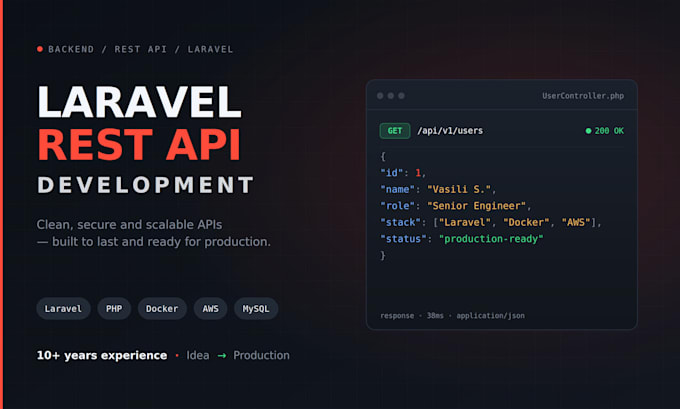Select the AWS tag pill

[210, 308]
